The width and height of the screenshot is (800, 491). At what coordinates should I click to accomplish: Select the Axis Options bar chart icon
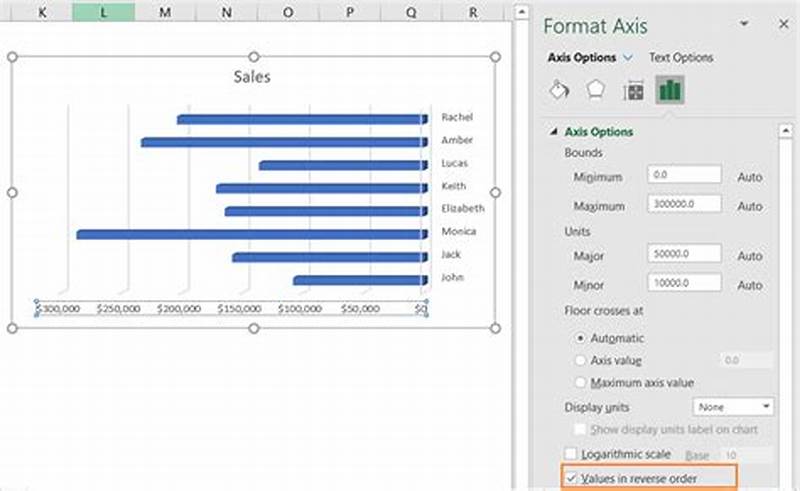[x=670, y=90]
